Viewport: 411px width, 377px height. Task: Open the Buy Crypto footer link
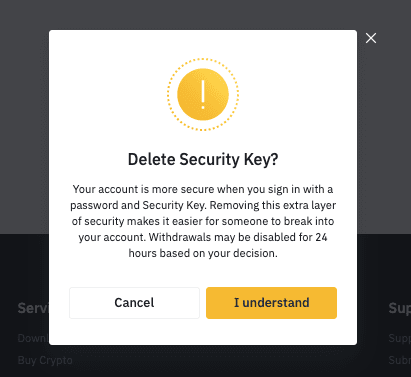[x=45, y=360]
